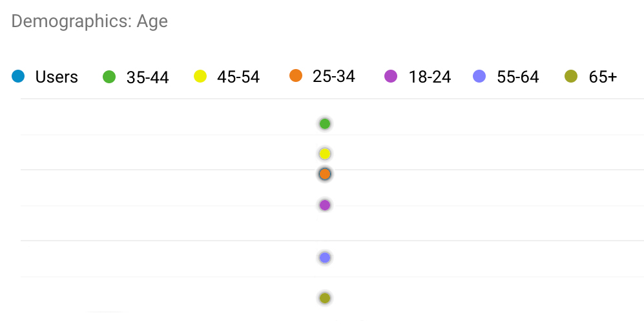
Task: Click the orange 25-34 legend dot
Action: 296,76
